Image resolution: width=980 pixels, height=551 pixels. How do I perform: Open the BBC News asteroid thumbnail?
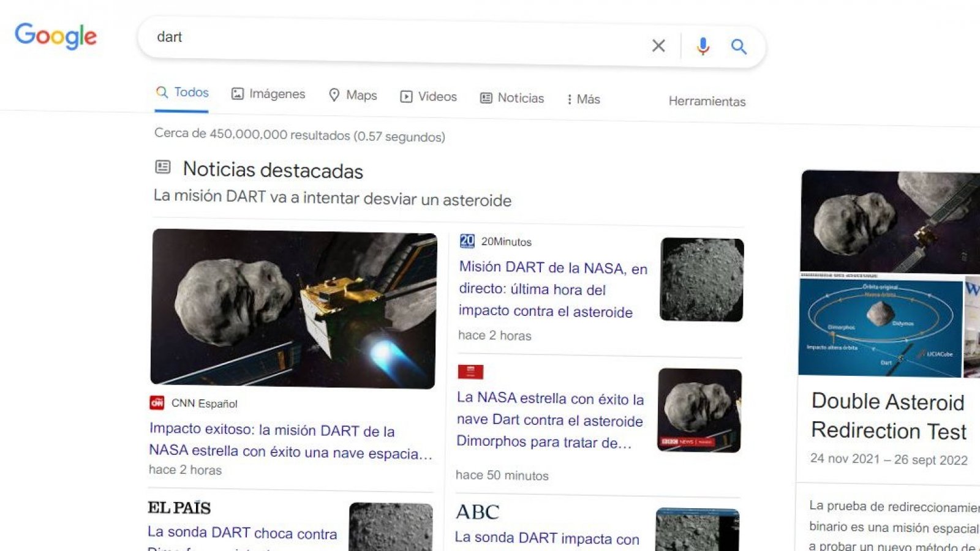click(699, 410)
